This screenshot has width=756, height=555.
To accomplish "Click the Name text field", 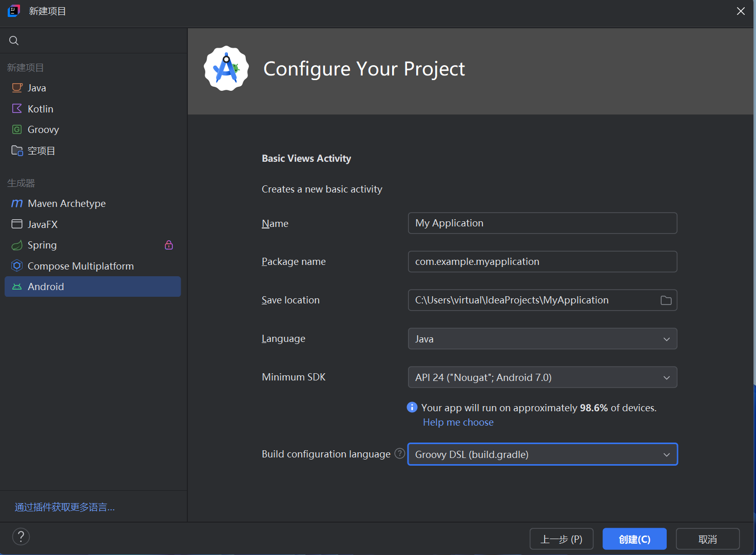I will (542, 223).
